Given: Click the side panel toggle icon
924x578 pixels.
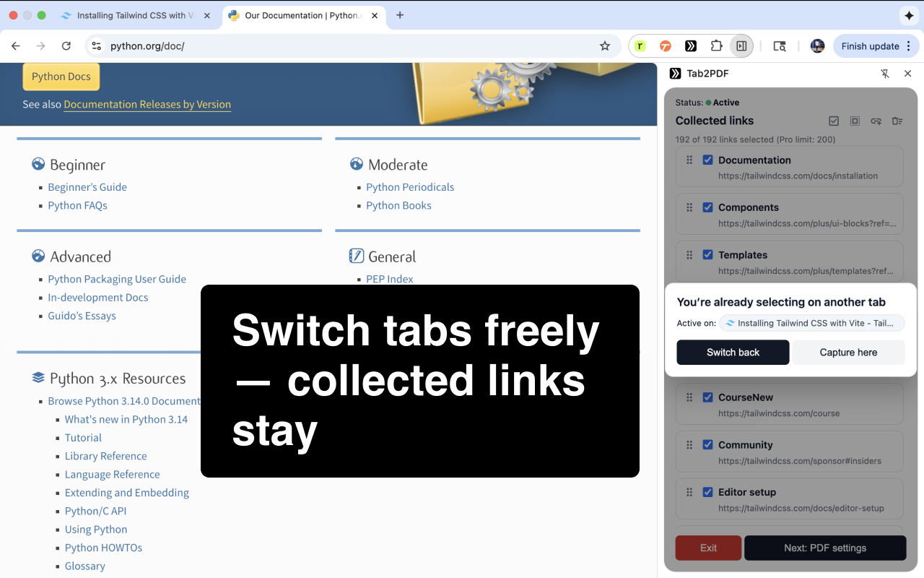Looking at the screenshot, I should coord(741,46).
